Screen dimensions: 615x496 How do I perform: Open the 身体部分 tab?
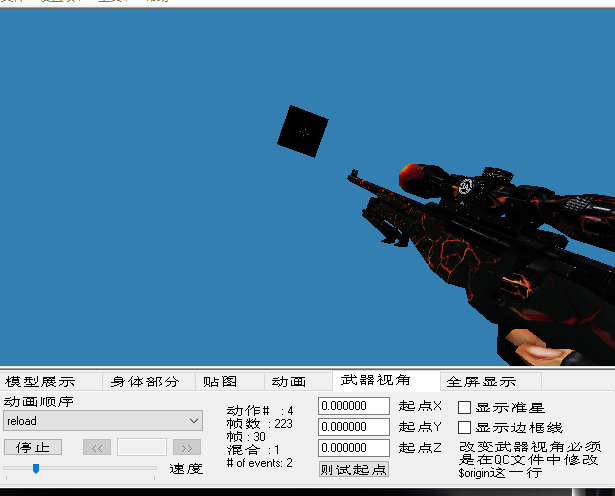point(149,381)
